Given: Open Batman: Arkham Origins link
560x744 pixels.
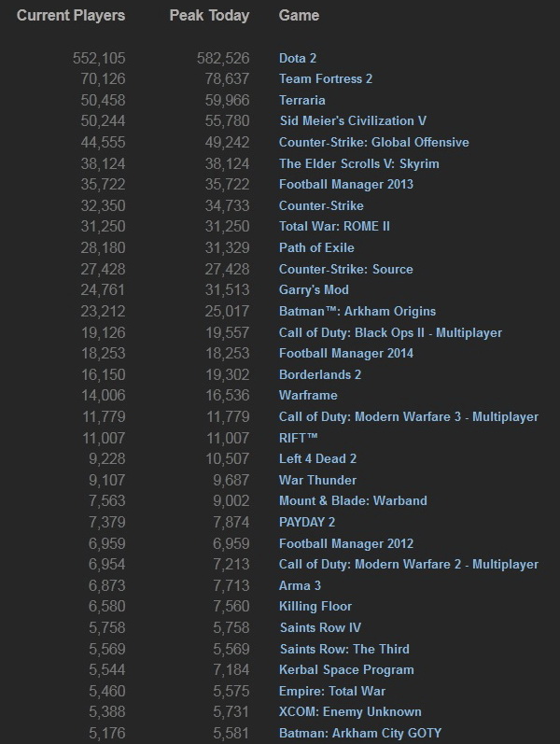Looking at the screenshot, I should [x=357, y=311].
